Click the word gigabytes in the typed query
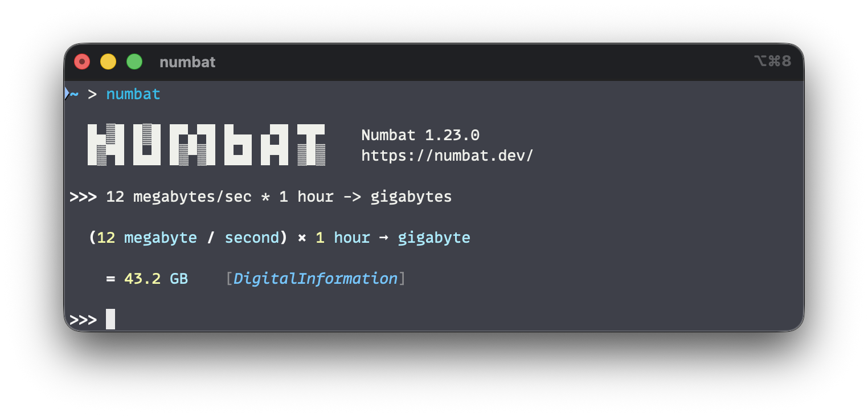This screenshot has width=868, height=416. pyautogui.click(x=411, y=198)
